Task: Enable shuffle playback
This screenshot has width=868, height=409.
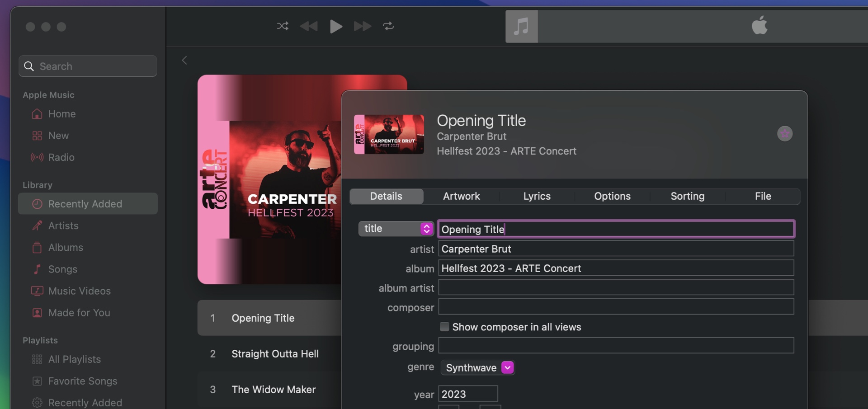Action: tap(283, 26)
